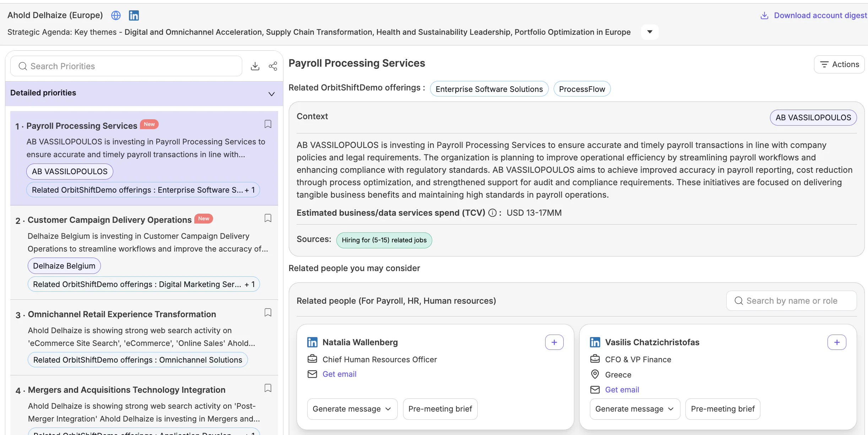Bookmark Mergers and Acquisitions Technology Integration priority
The width and height of the screenshot is (868, 435).
(x=268, y=388)
